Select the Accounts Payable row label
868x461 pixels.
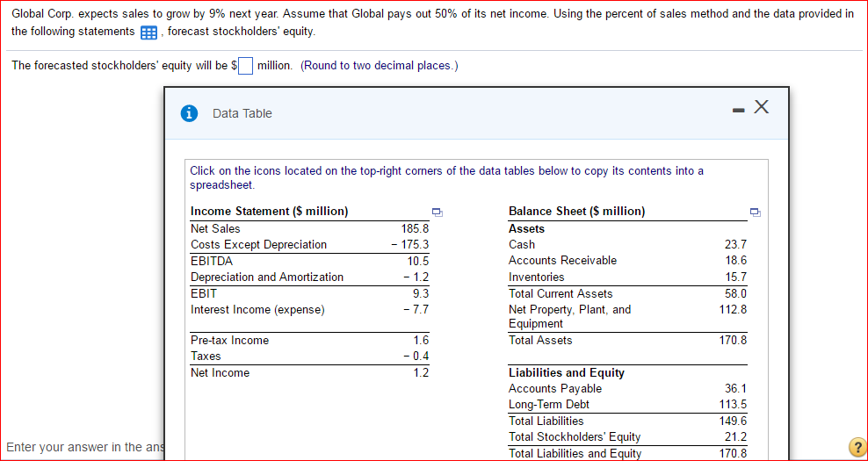click(x=555, y=388)
